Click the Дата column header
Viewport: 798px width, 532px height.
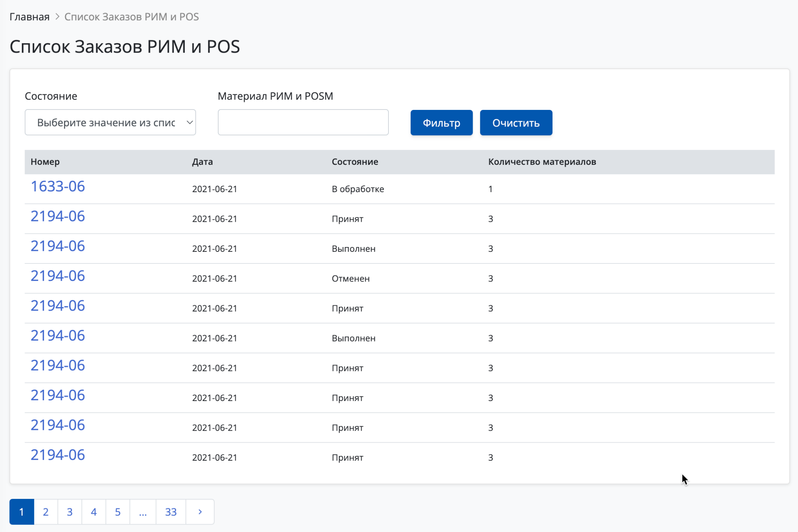[x=202, y=162]
